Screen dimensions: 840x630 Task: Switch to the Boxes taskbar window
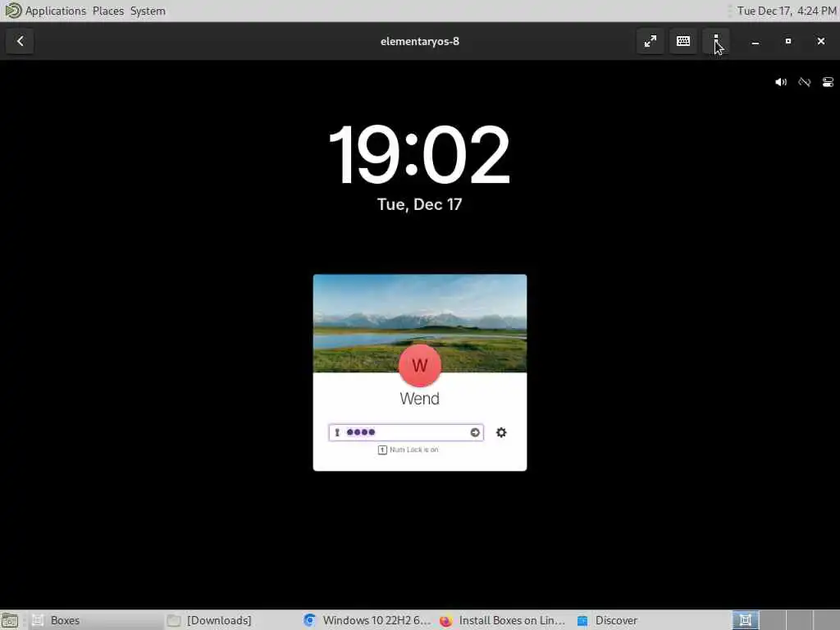tap(95, 620)
